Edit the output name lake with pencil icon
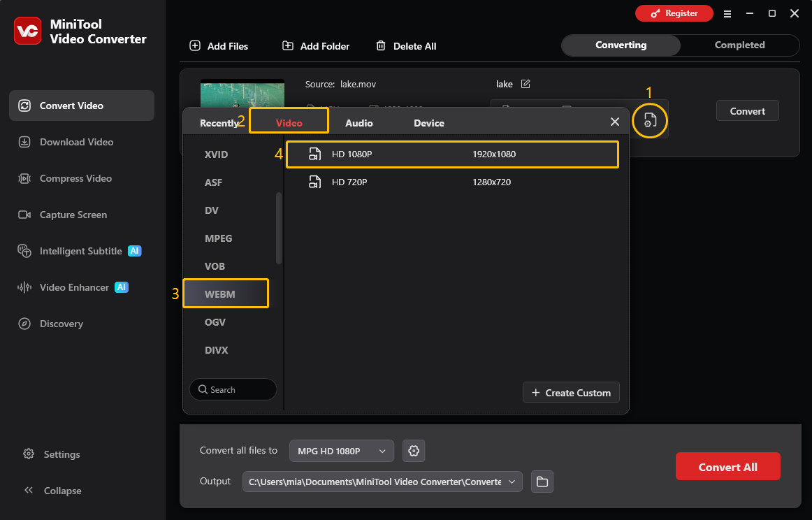The width and height of the screenshot is (812, 520). [x=525, y=84]
